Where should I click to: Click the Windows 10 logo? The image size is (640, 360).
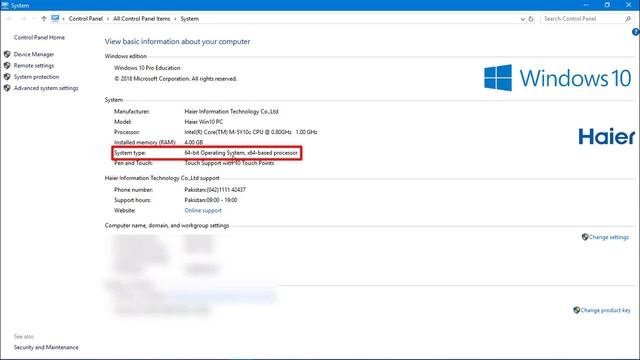pyautogui.click(x=558, y=78)
